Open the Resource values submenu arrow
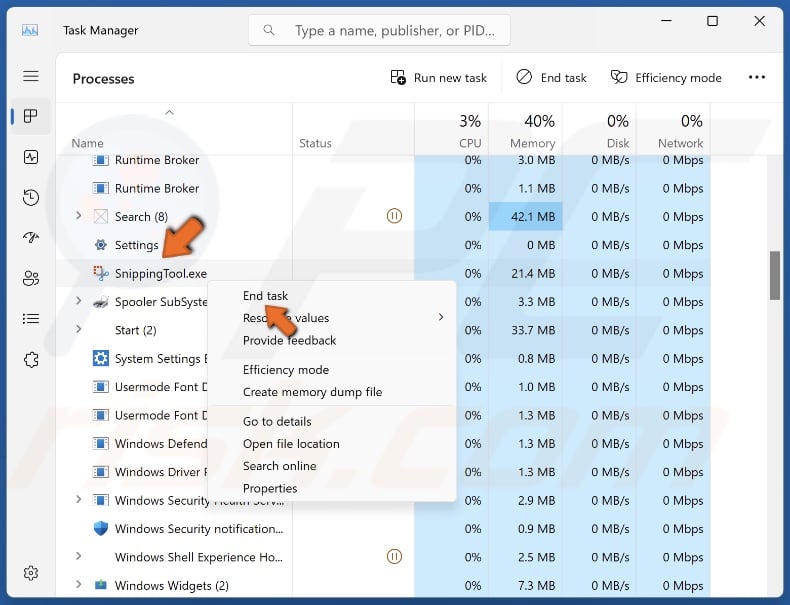The height and width of the screenshot is (605, 790). [x=441, y=317]
